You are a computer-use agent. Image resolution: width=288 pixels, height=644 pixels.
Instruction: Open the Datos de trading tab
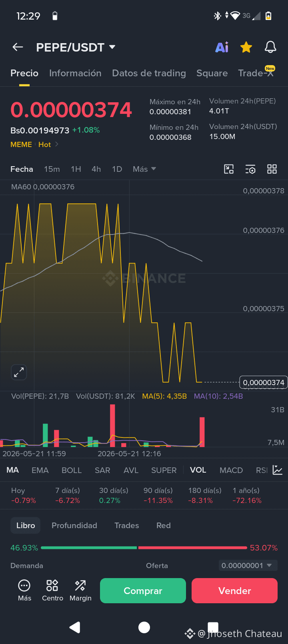[x=149, y=73]
